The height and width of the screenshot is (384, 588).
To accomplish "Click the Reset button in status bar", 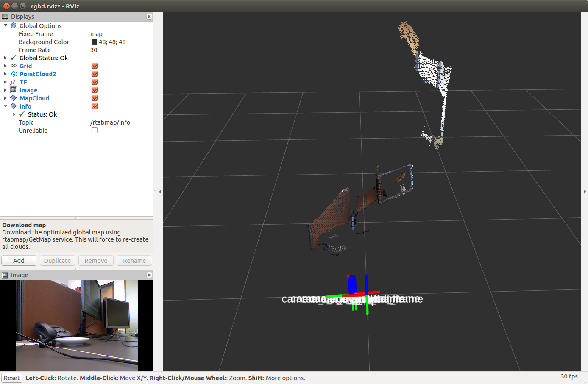I will click(x=12, y=378).
